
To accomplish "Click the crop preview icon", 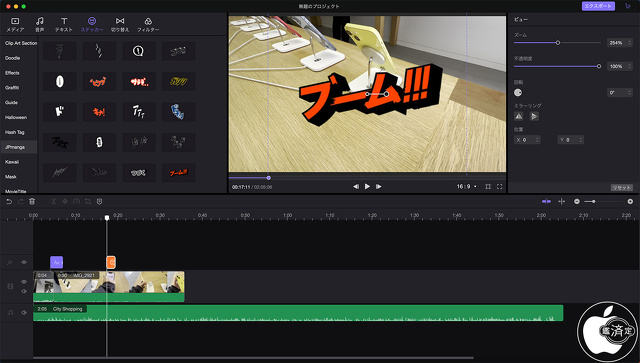I will [x=488, y=187].
